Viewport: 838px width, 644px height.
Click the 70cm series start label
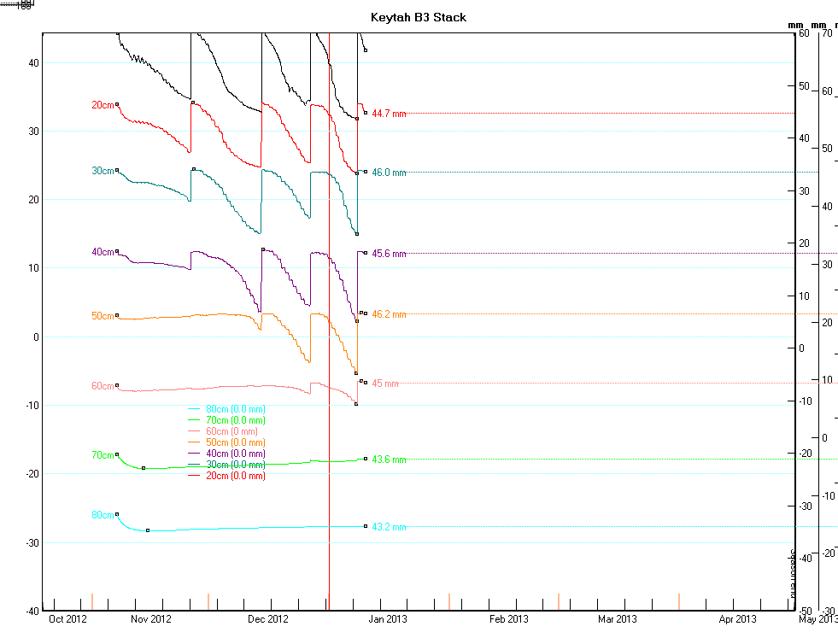pyautogui.click(x=103, y=455)
